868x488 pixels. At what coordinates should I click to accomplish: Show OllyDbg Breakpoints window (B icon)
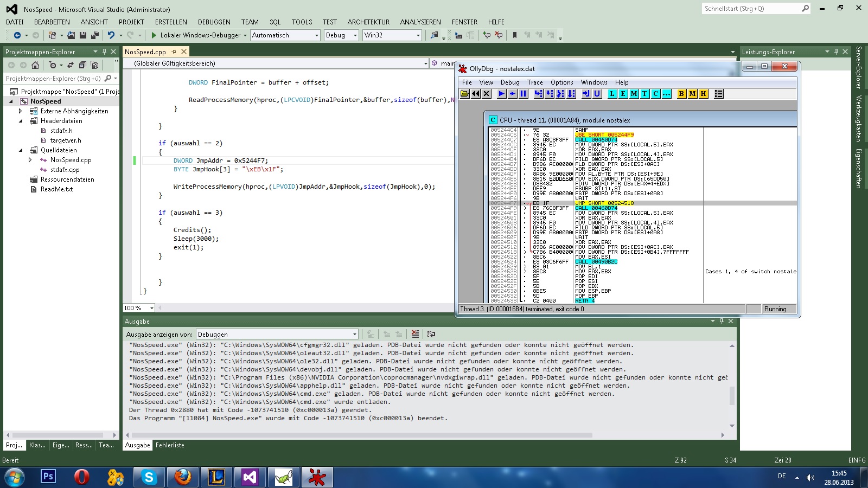pyautogui.click(x=681, y=94)
